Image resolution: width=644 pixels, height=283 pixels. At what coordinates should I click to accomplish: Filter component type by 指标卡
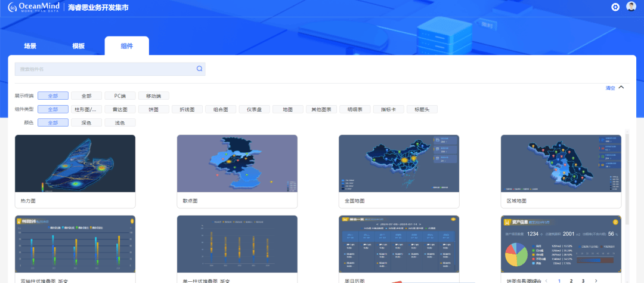click(x=389, y=109)
